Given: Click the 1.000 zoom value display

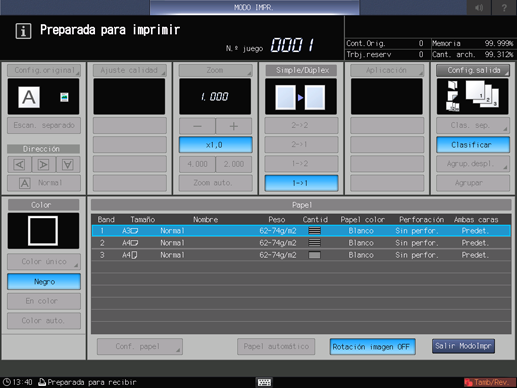Looking at the screenshot, I should pyautogui.click(x=215, y=97).
